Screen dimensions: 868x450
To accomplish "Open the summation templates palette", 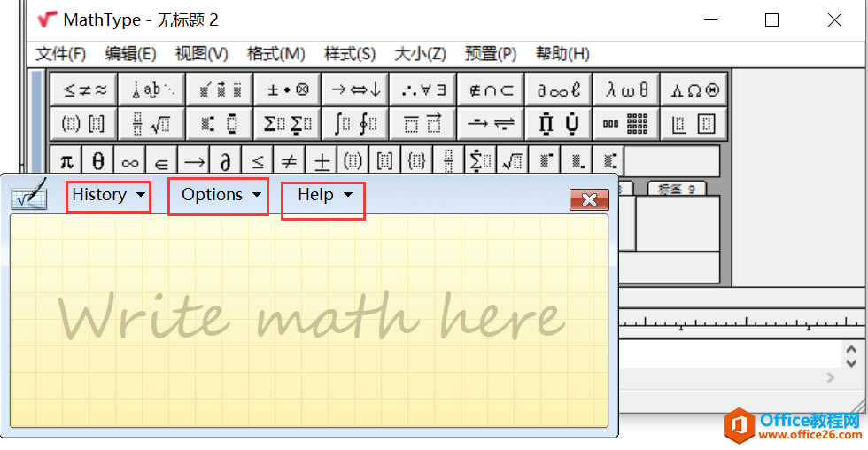I will [287, 123].
